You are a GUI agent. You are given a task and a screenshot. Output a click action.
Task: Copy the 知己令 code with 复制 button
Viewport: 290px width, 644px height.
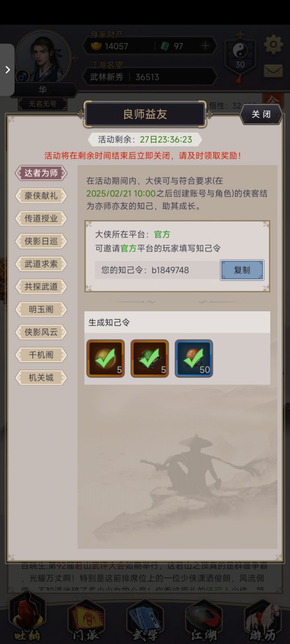click(x=242, y=270)
